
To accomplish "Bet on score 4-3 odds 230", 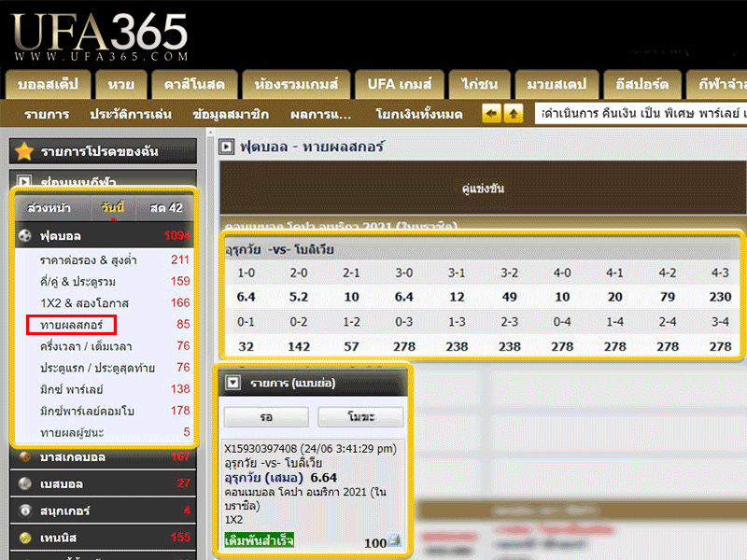I will click(x=720, y=297).
